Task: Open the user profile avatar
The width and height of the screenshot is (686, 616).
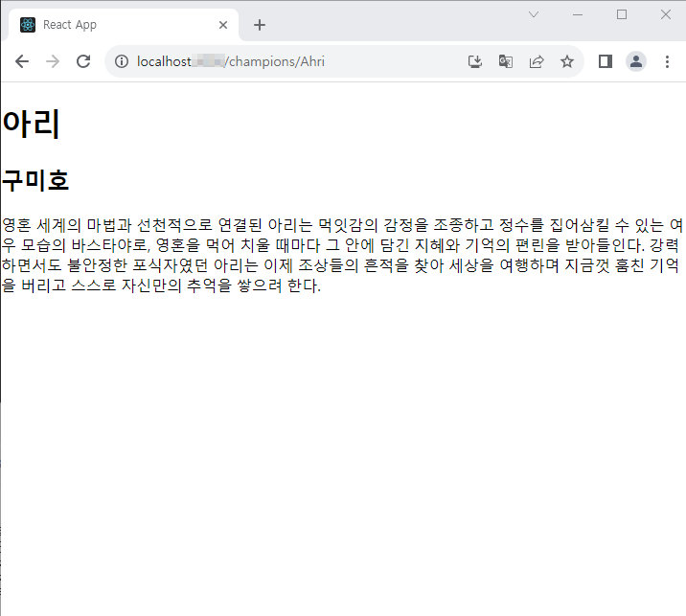Action: [635, 61]
